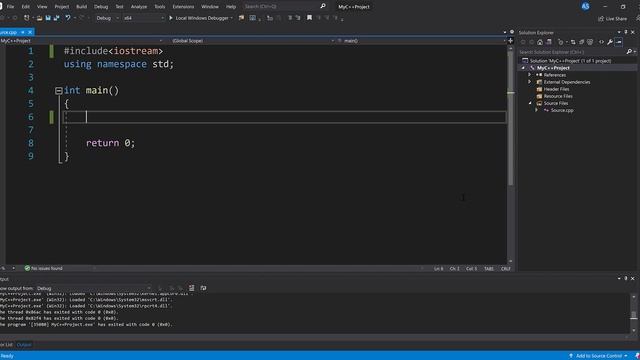
Task: Click the No issues found indicator
Action: click(43, 268)
